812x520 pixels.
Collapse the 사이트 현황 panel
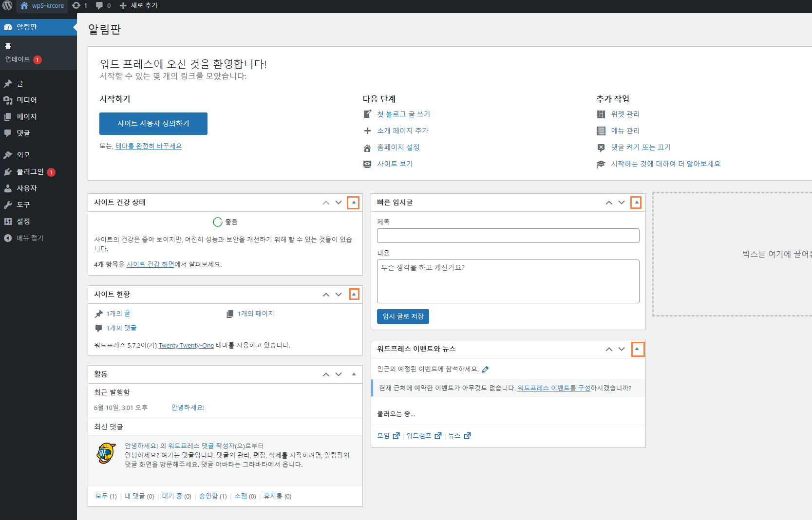click(354, 295)
